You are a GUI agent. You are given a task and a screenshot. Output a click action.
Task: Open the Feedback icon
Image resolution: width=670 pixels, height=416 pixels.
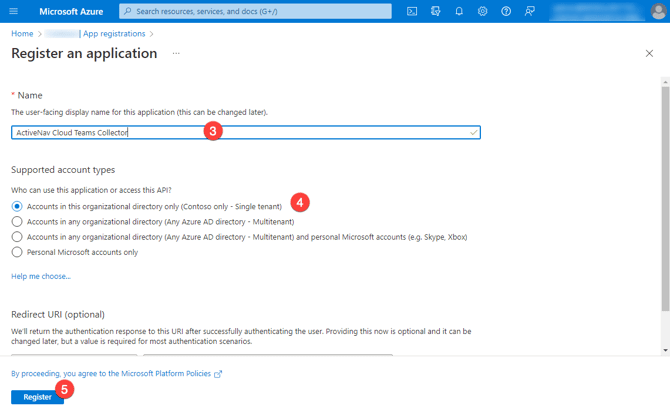point(529,12)
